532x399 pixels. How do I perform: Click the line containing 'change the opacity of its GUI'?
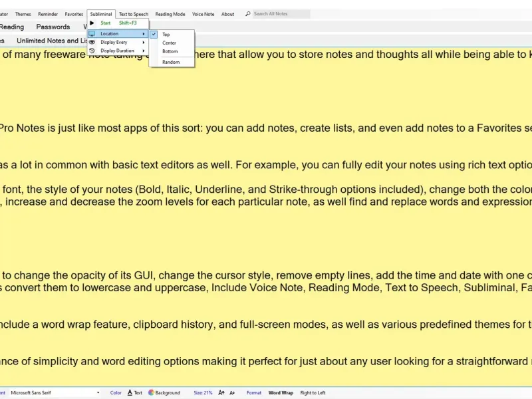coord(266,275)
